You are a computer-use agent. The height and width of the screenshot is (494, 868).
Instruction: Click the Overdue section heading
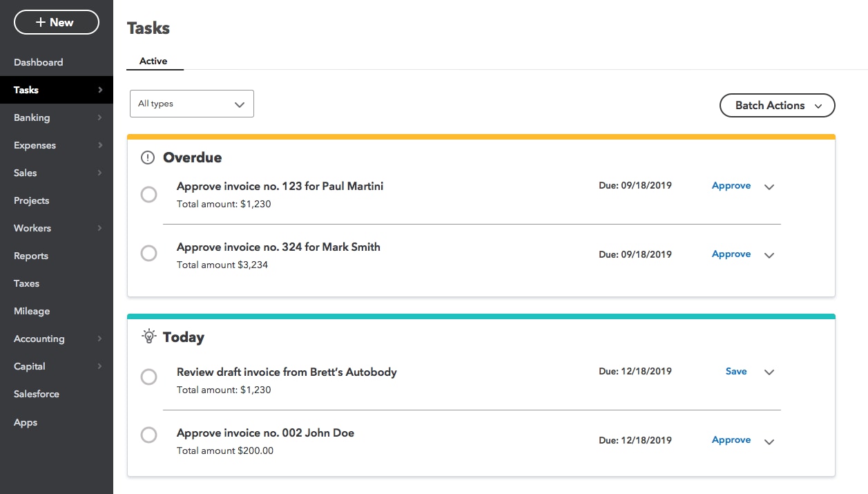[x=192, y=158]
